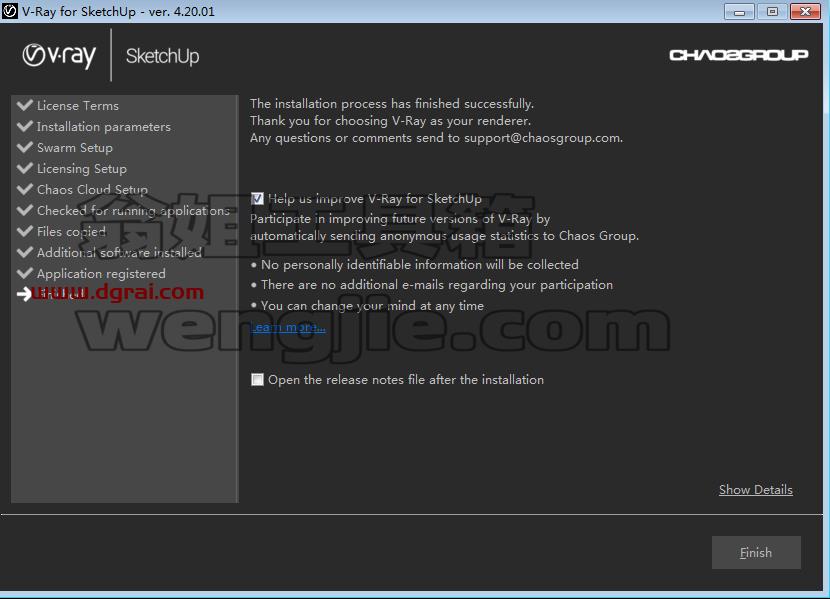Click the checkmark icon beside Licensing Setup
Screen dimensions: 830x599
(x=25, y=168)
